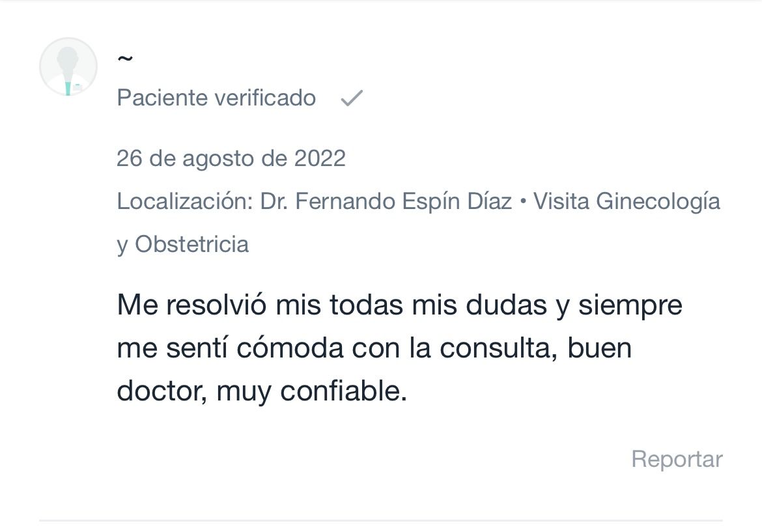
Task: Click the word confiable in review
Action: [344, 391]
